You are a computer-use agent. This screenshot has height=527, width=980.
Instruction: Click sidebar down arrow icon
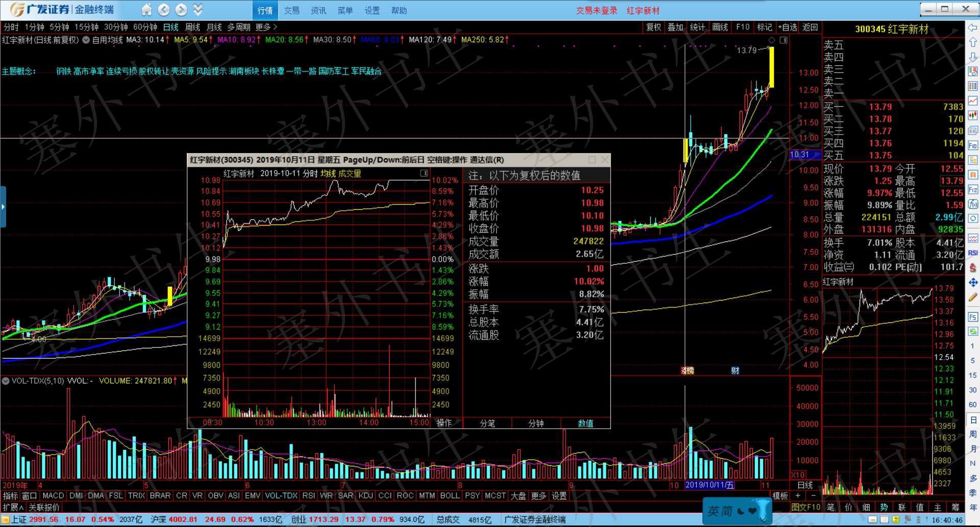pyautogui.click(x=973, y=57)
